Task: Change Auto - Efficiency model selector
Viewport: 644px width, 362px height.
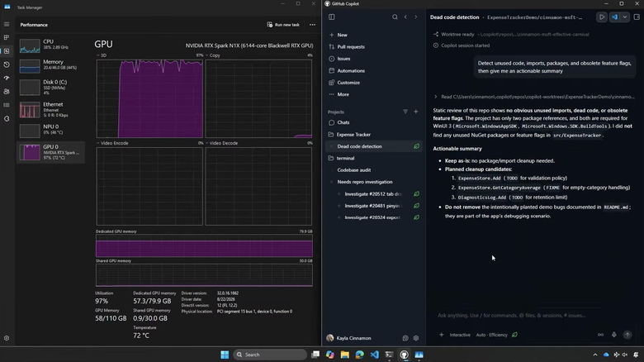Action: [491, 335]
